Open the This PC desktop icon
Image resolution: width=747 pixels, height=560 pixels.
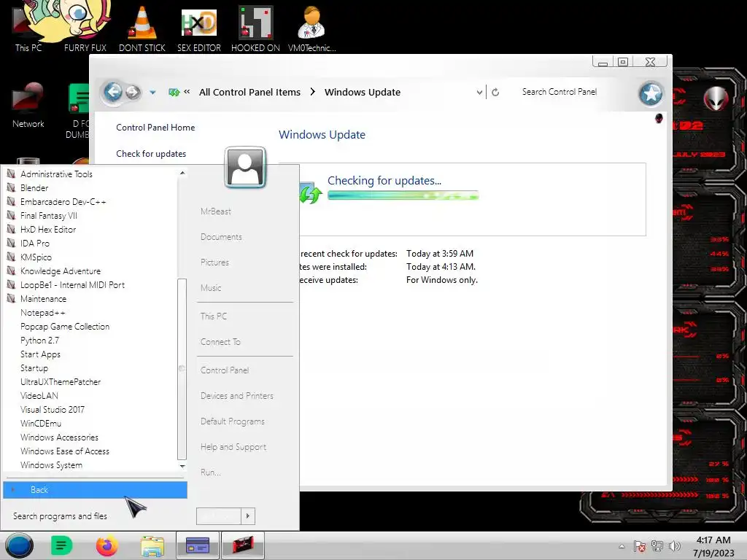28,28
